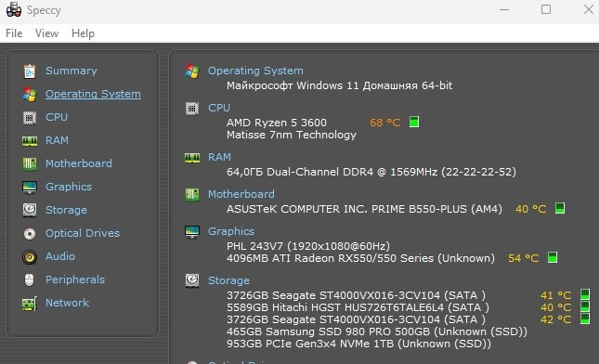Click the Storage disk icon in sidebar

coord(30,210)
